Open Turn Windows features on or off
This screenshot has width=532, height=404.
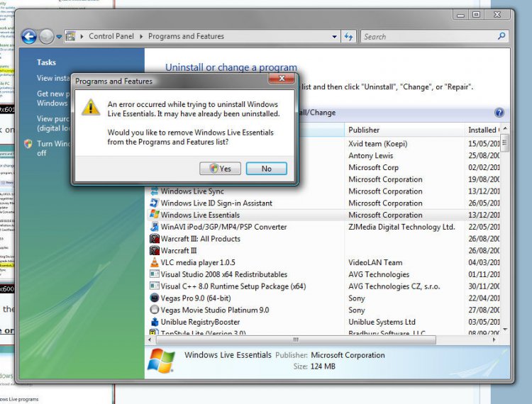(54, 148)
